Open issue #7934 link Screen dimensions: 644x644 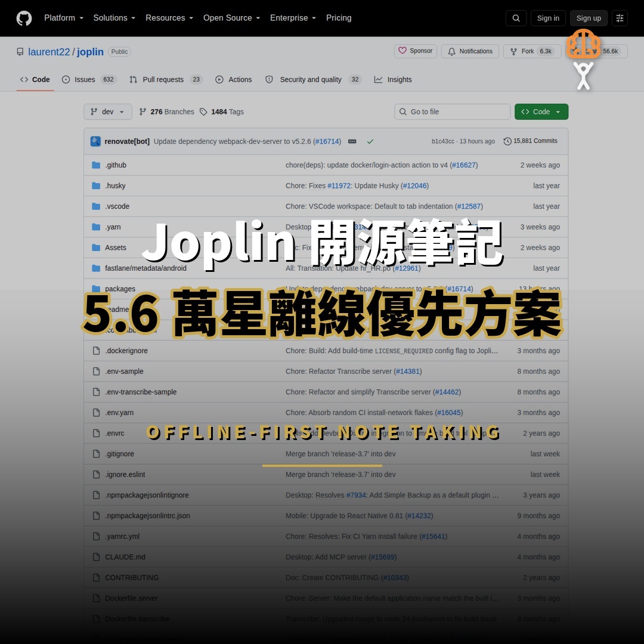click(356, 495)
